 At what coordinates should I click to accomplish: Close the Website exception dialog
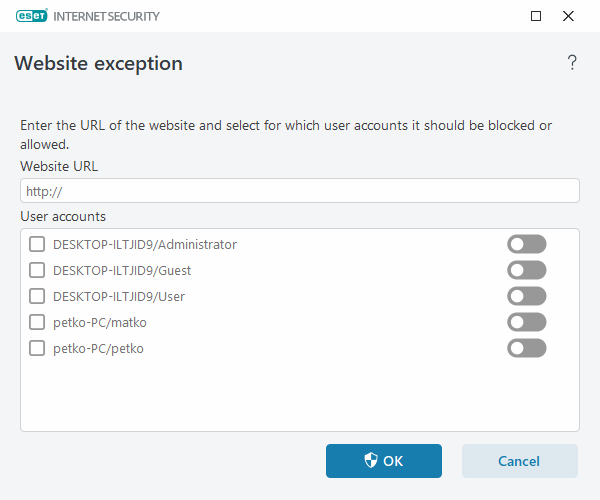point(568,16)
